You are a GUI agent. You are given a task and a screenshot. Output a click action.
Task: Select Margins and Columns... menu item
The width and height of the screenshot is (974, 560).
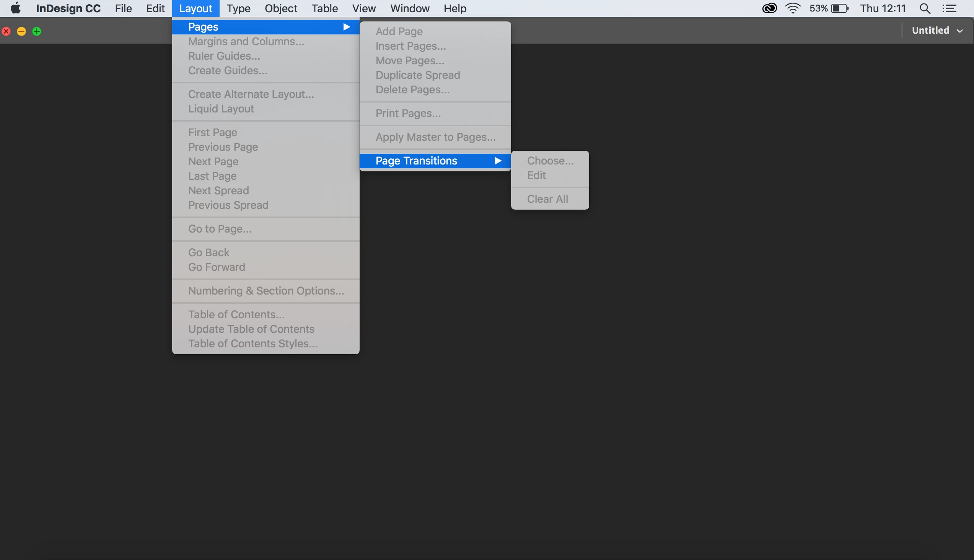pyautogui.click(x=246, y=42)
